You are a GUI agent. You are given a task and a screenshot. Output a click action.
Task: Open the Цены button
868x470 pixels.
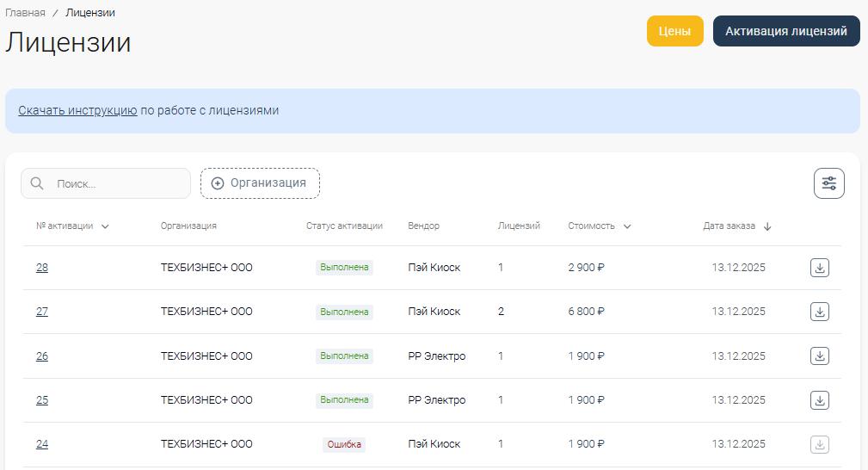[x=674, y=31]
